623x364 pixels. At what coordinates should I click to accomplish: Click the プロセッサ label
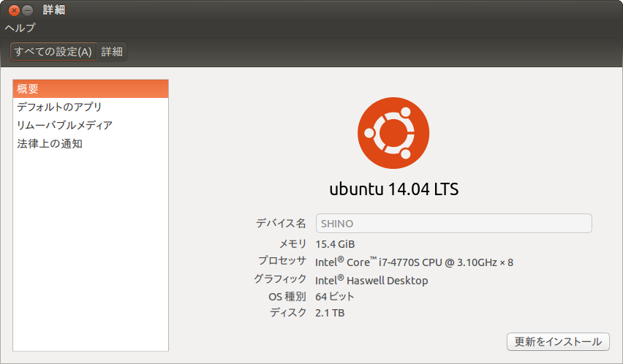(282, 260)
